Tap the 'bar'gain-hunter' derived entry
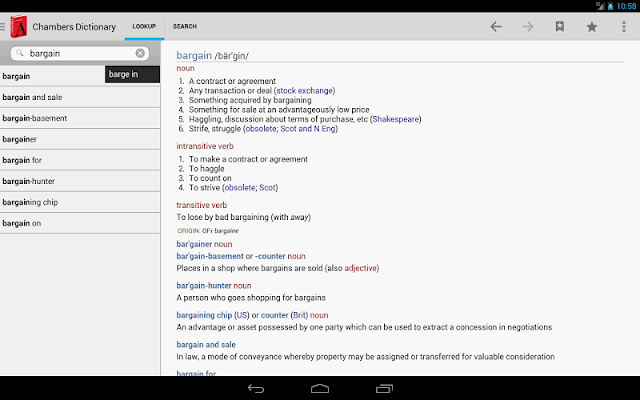This screenshot has width=640, height=400. [x=204, y=286]
